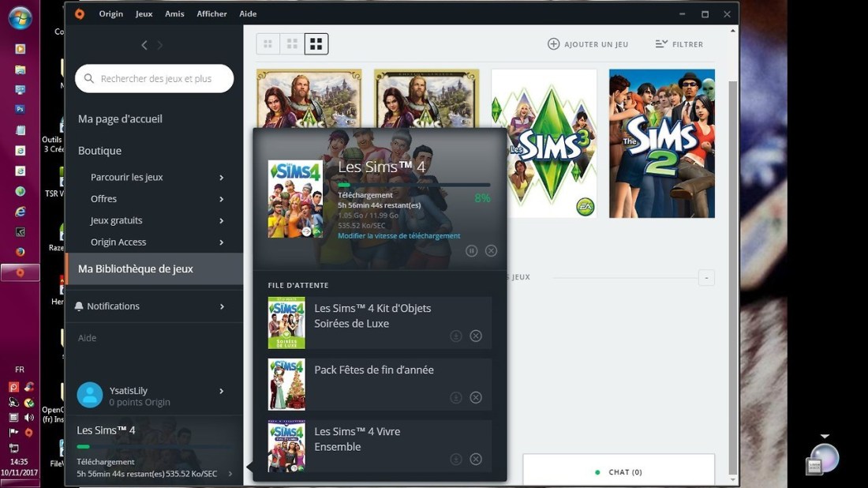Open the Jeux menu
This screenshot has width=868, height=488.
point(144,13)
